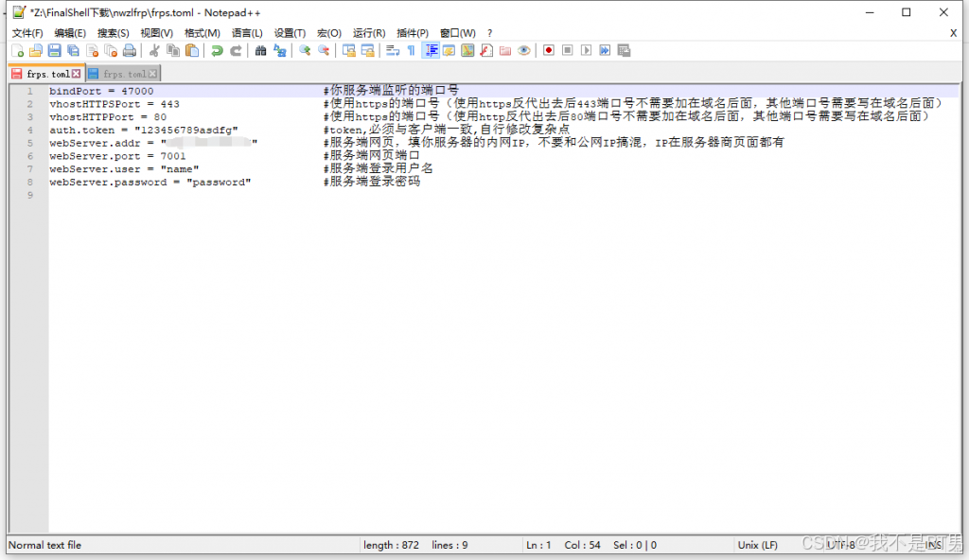Click line number 5 in margin

tap(29, 143)
